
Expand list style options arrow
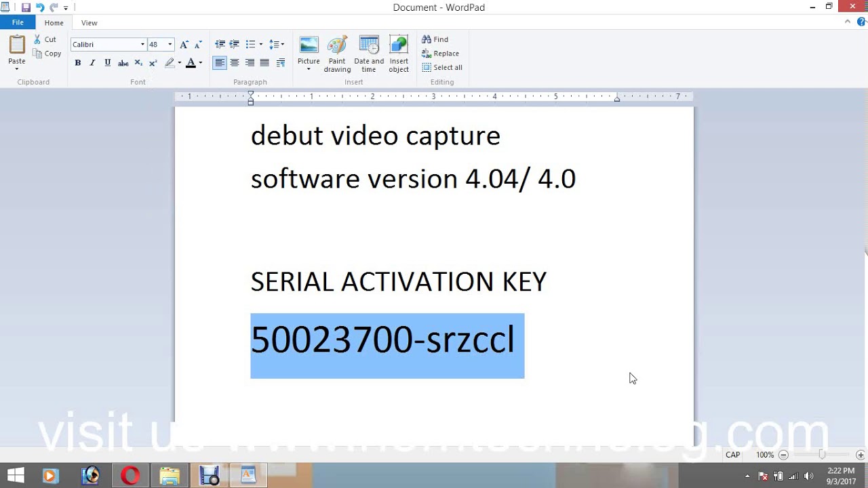(x=261, y=44)
